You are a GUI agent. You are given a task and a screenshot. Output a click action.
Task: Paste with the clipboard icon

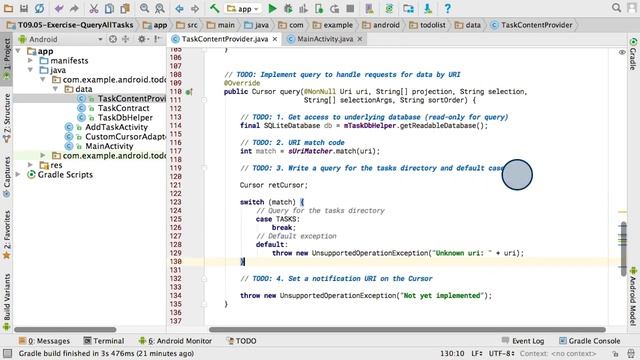tap(125, 8)
